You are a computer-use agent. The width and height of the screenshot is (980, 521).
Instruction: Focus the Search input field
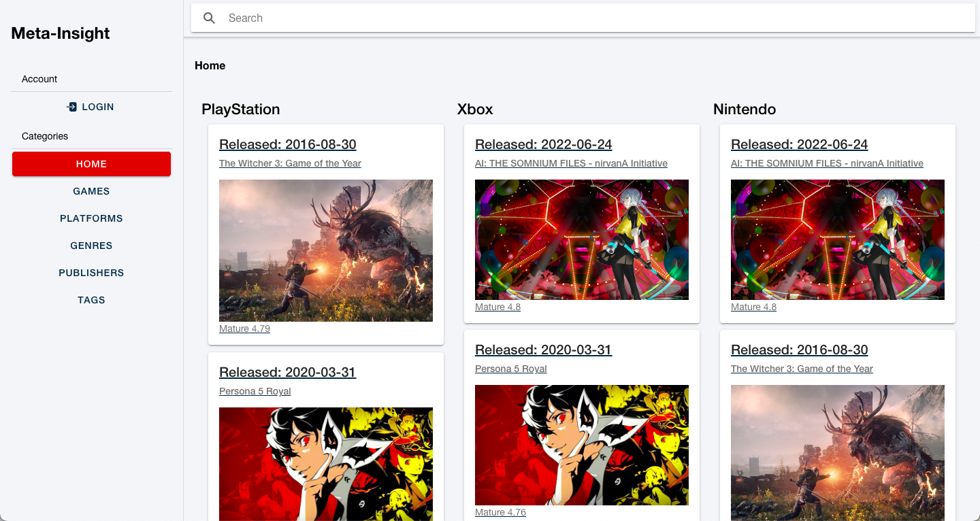583,18
